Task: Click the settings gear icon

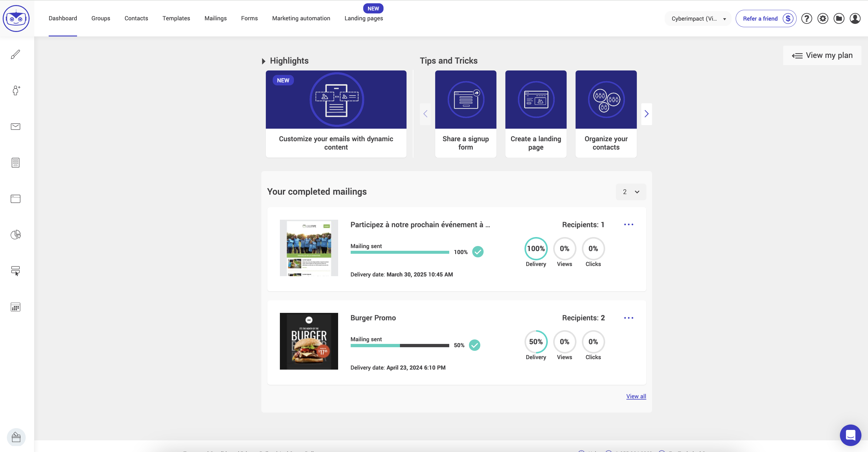Action: point(823,18)
